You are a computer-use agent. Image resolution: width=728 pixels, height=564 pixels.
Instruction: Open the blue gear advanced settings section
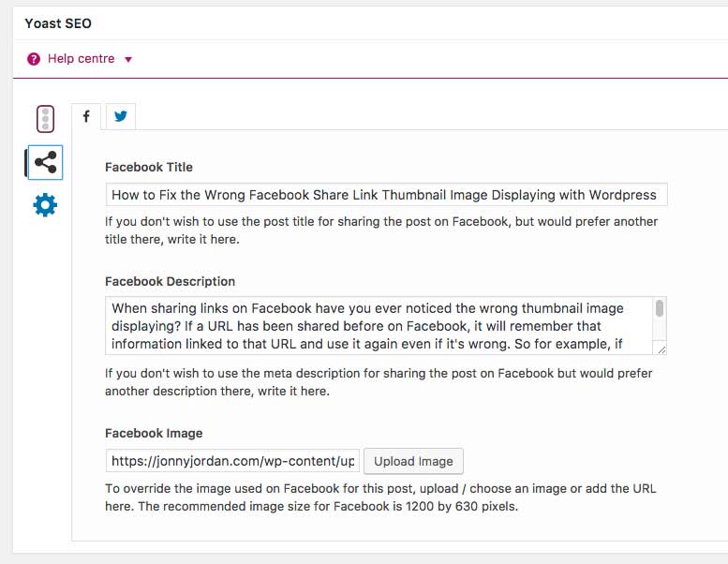click(x=45, y=205)
